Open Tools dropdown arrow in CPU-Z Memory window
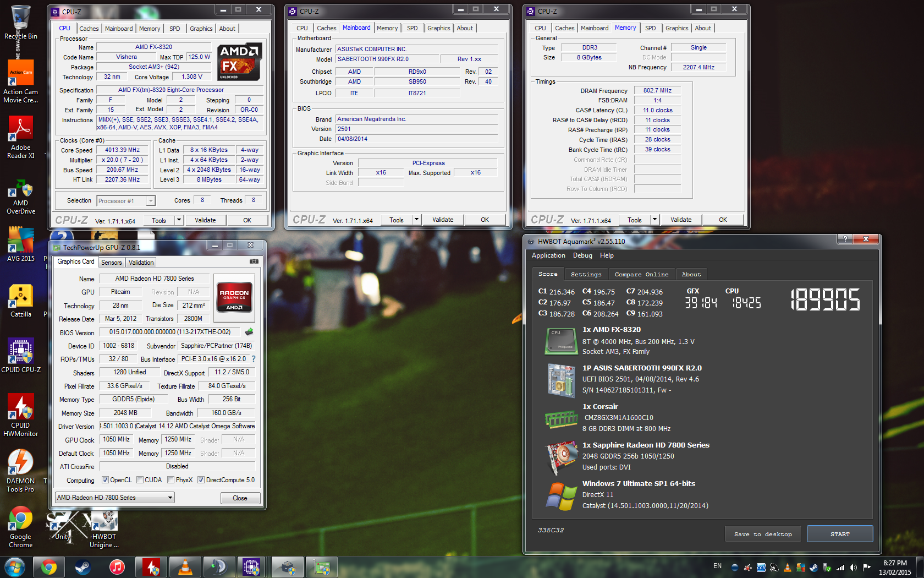 pyautogui.click(x=654, y=220)
